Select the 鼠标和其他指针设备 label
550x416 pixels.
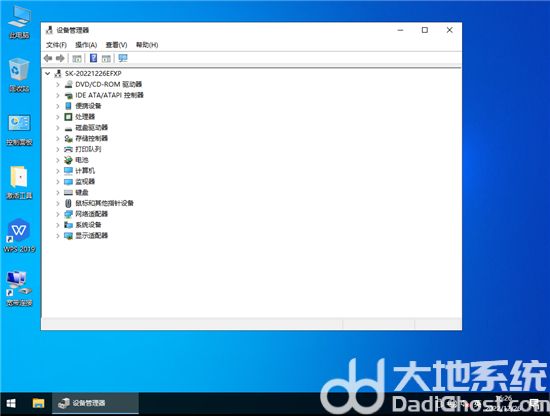[x=105, y=203]
